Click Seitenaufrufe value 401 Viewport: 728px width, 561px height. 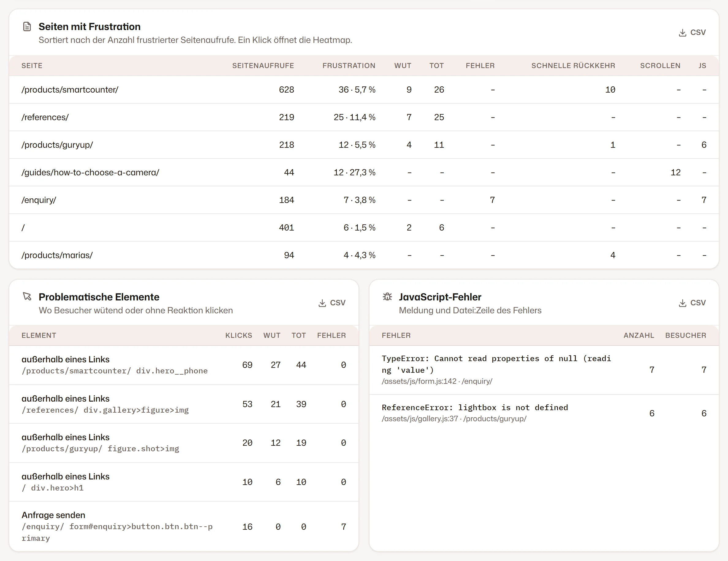pyautogui.click(x=286, y=227)
